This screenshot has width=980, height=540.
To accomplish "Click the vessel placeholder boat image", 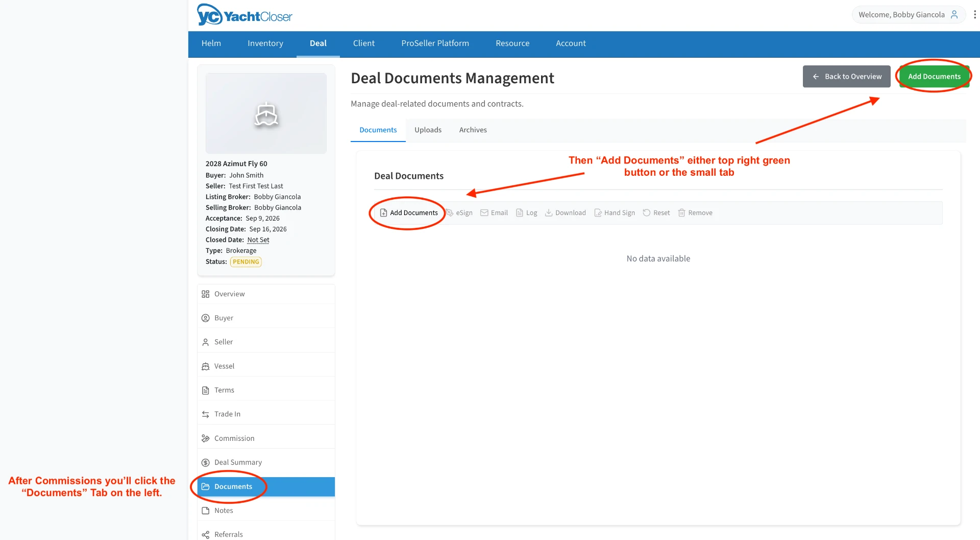I will pos(266,113).
